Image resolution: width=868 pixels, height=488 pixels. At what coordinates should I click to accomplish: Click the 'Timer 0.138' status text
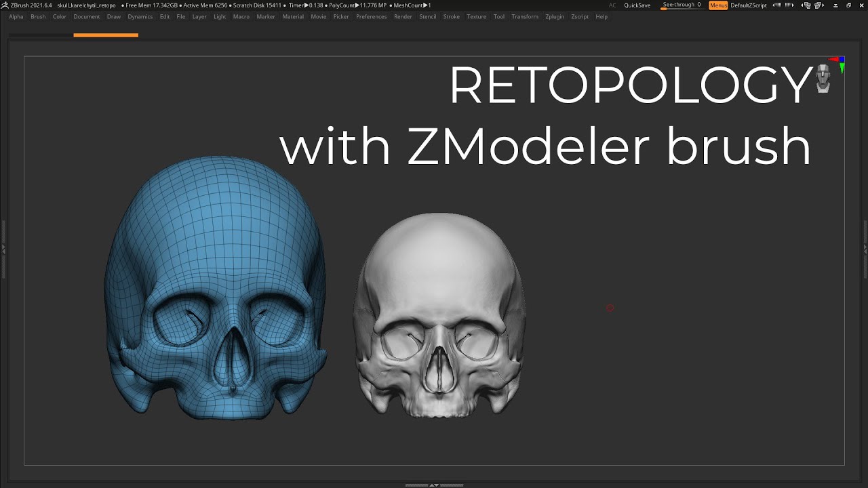coord(306,5)
